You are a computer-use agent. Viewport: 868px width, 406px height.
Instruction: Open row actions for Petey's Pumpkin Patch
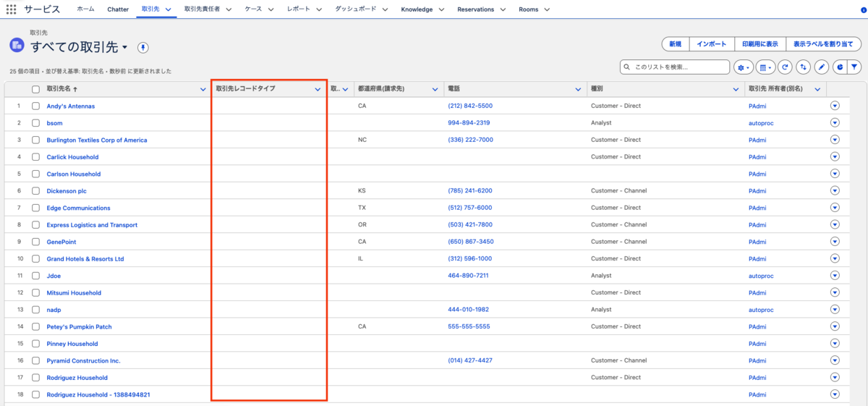[835, 326]
